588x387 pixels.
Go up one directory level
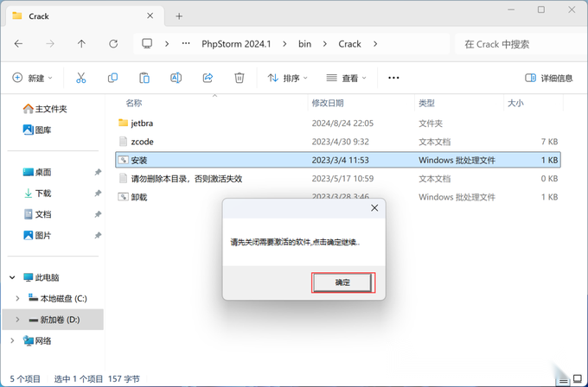[81, 44]
